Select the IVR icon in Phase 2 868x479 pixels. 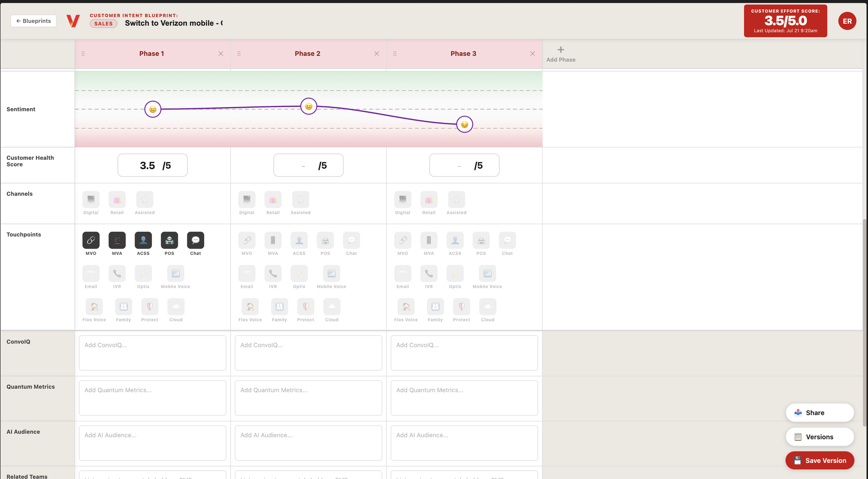click(273, 273)
